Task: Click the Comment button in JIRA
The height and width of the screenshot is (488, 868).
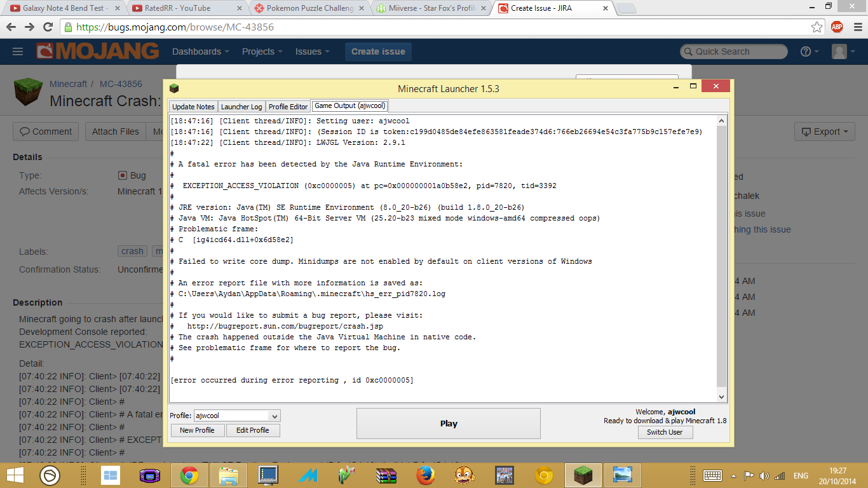Action: pyautogui.click(x=46, y=132)
